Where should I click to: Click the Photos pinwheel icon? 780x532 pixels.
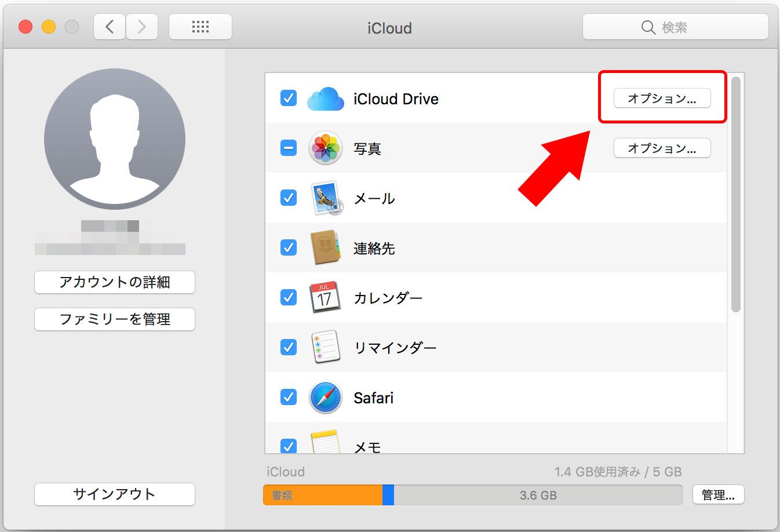click(x=326, y=148)
